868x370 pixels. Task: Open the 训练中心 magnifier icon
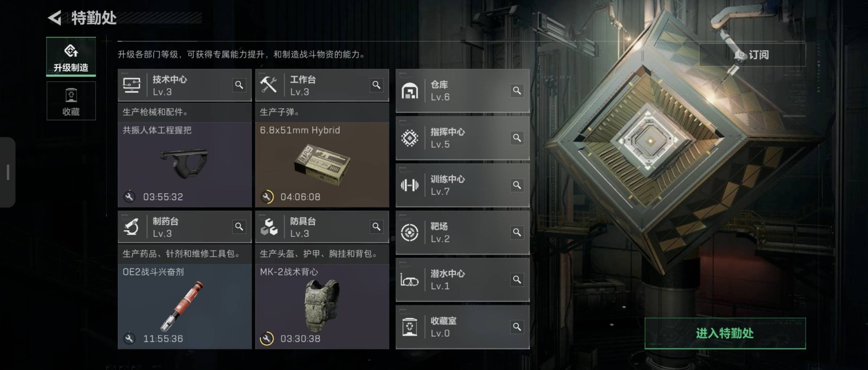[517, 185]
